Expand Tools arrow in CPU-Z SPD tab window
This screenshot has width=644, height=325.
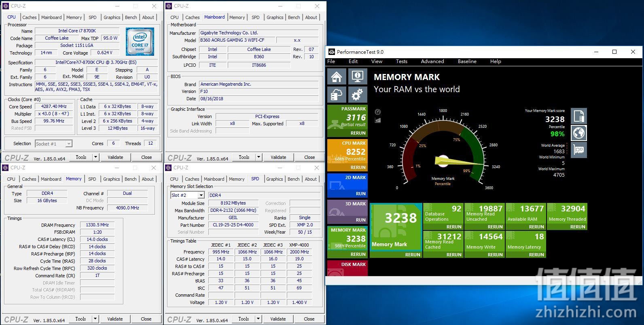point(258,319)
